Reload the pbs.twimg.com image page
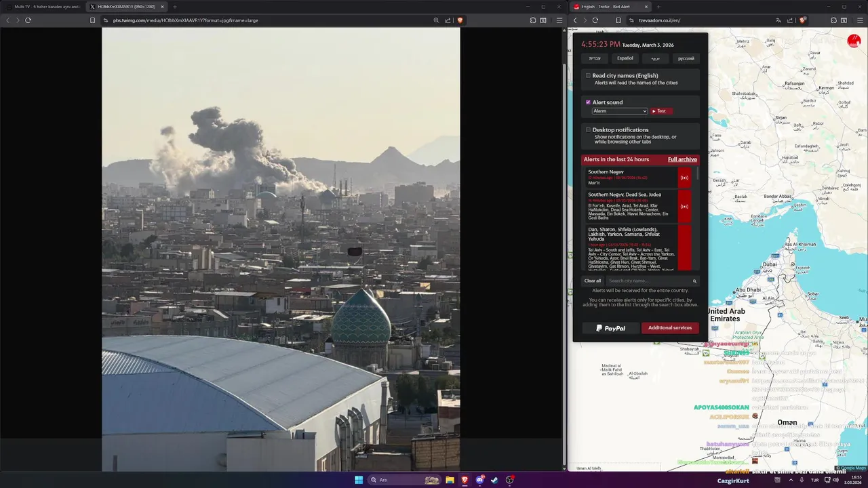The height and width of the screenshot is (488, 868). tap(28, 20)
